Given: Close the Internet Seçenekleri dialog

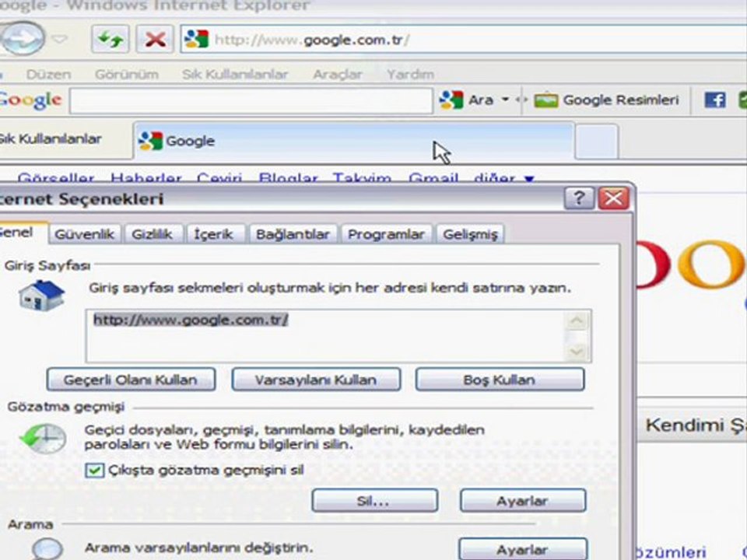Looking at the screenshot, I should tap(613, 198).
